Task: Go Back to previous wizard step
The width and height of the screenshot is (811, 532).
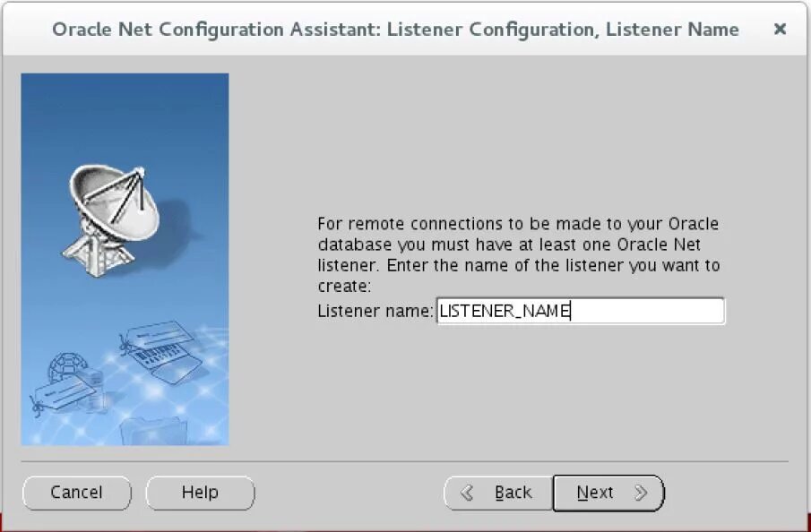Action: [x=498, y=493]
